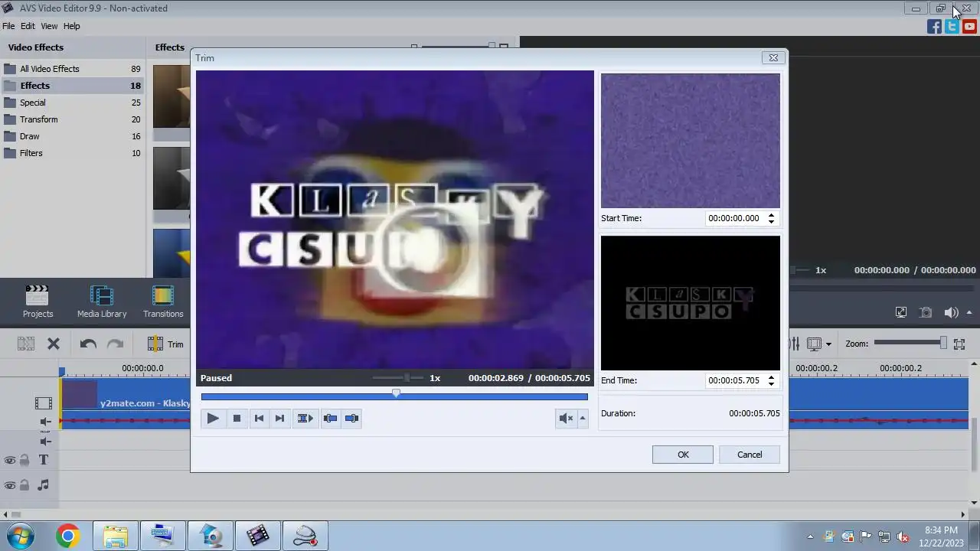Screen dimensions: 980x551
Task: Click the trim seek bar handle
Action: tap(396, 393)
